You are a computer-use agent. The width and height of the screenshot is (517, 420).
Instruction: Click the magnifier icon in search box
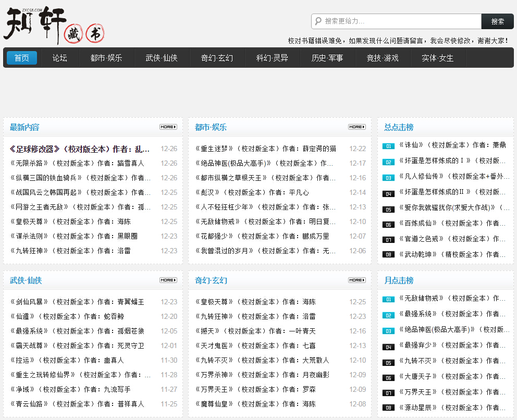pos(318,21)
